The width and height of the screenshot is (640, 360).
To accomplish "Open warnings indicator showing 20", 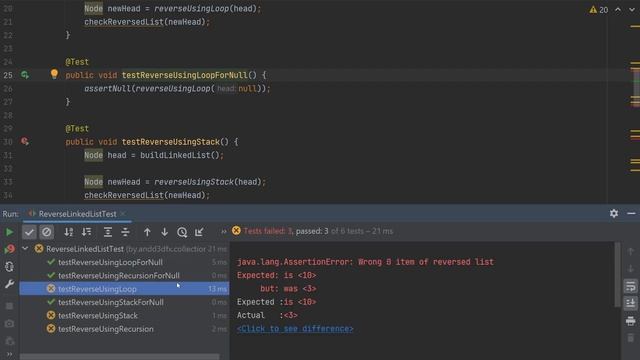I will (599, 10).
